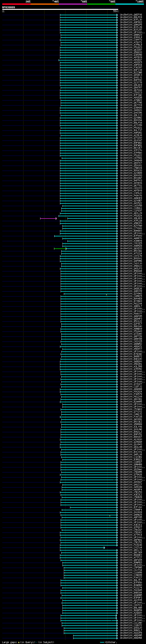The width and height of the screenshot is (146, 644).
Task: Select row label UniRef100_Q6ID97
Action: 131,50
